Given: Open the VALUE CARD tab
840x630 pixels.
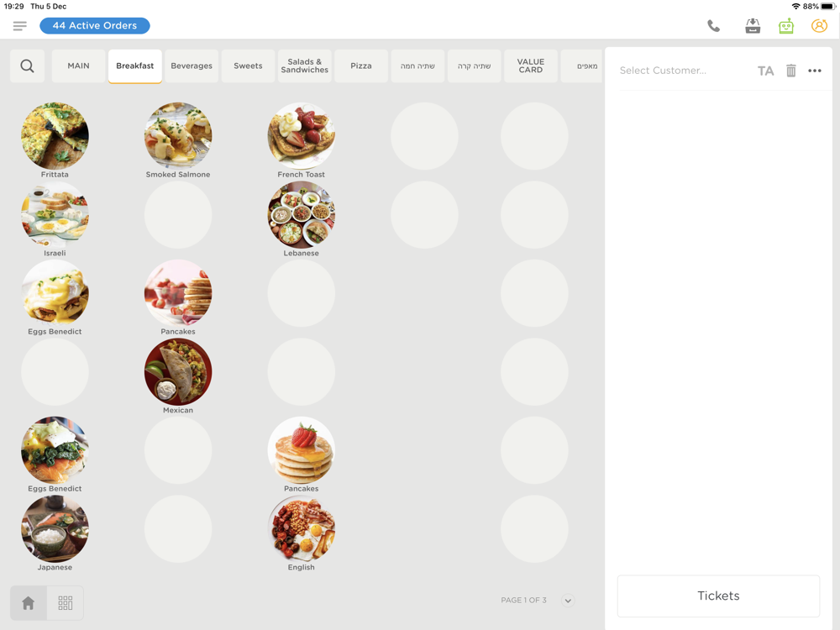Looking at the screenshot, I should pyautogui.click(x=530, y=66).
